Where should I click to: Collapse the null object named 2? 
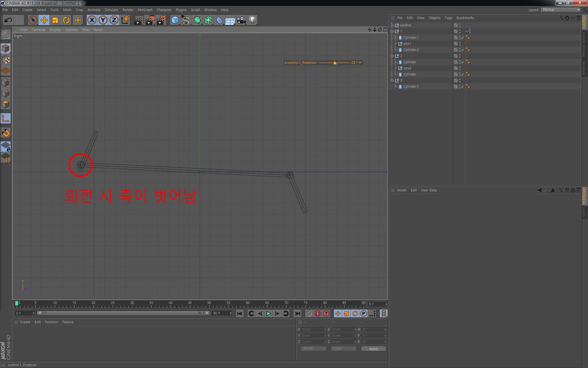tap(392, 56)
